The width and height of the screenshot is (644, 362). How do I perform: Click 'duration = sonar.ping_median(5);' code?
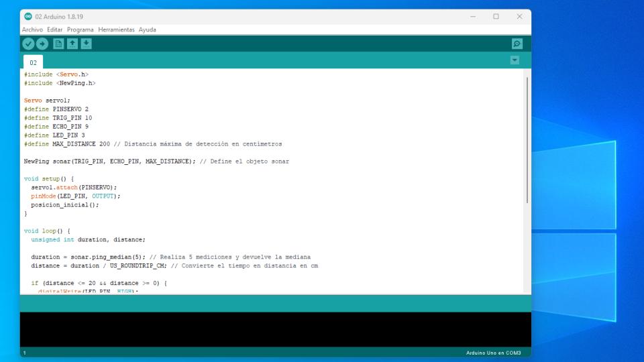click(x=88, y=257)
